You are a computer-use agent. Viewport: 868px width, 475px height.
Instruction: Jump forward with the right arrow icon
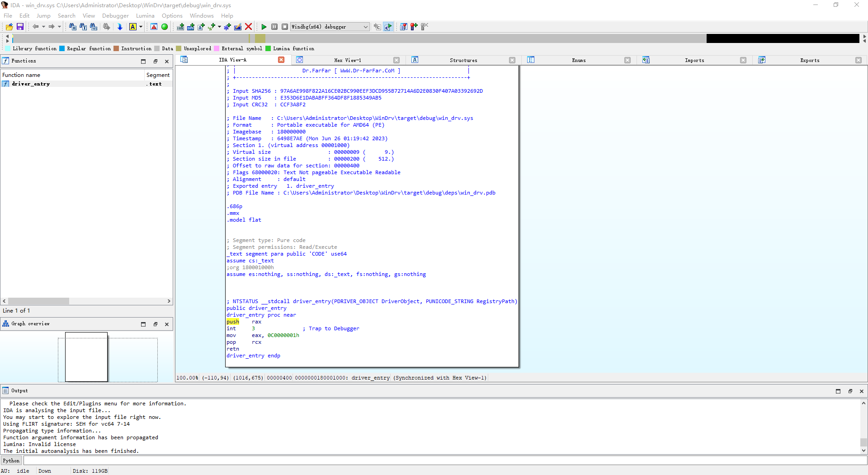[x=52, y=27]
